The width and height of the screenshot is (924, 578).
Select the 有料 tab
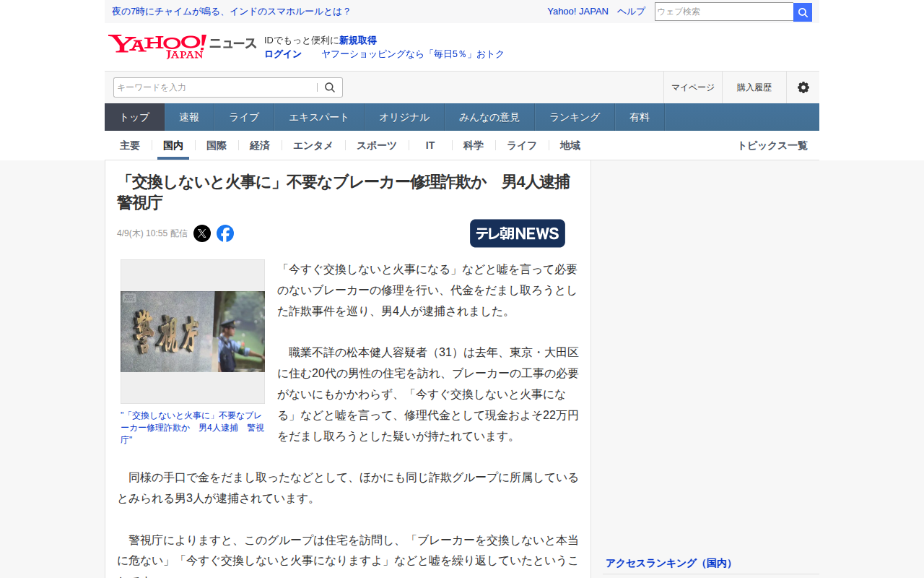(x=640, y=117)
